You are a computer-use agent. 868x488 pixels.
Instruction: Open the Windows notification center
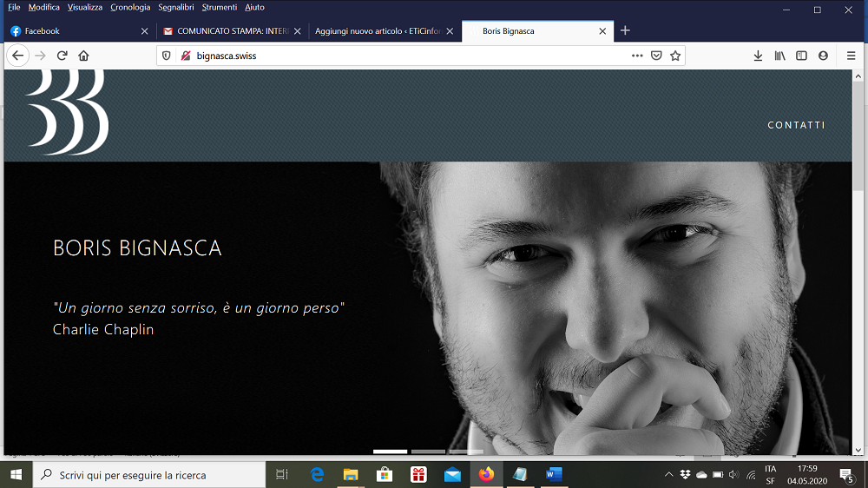tap(846, 475)
